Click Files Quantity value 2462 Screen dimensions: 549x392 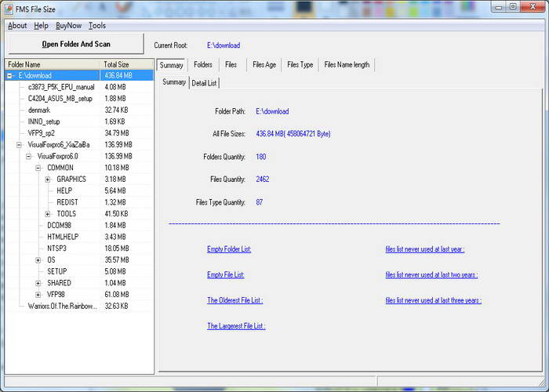pos(262,180)
